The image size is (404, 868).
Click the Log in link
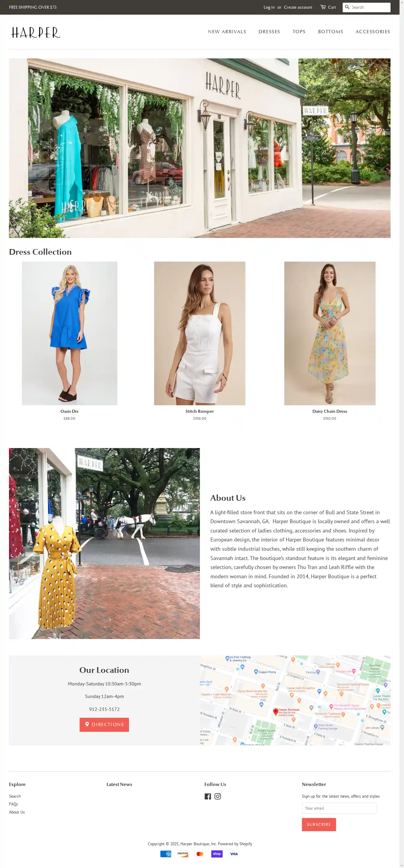269,7
